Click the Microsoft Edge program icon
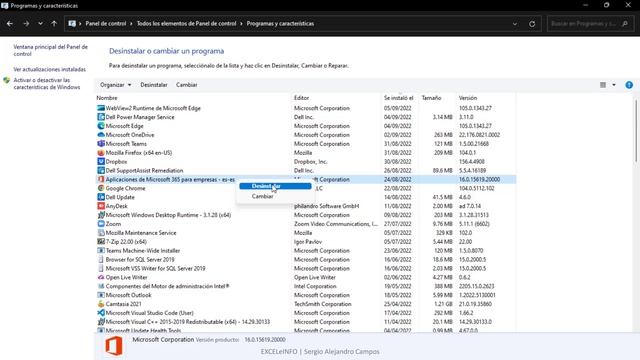Viewport: 640px width, 360px height. [101, 126]
